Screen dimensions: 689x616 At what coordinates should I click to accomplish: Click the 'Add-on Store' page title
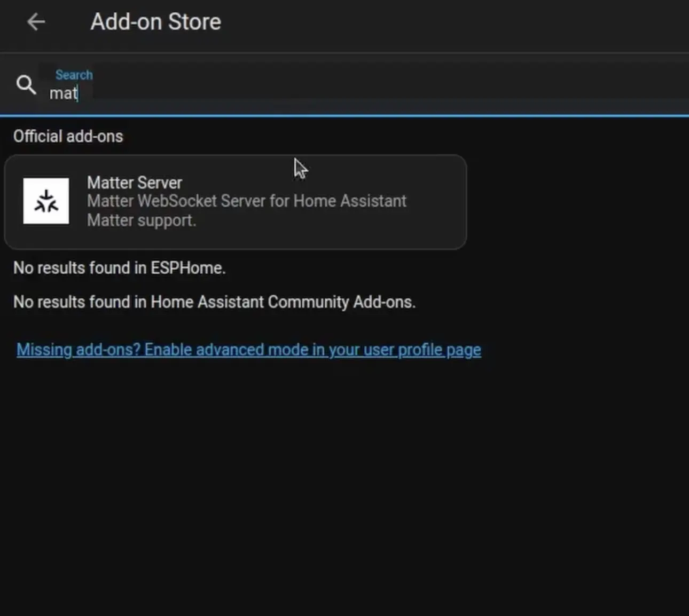pyautogui.click(x=155, y=22)
